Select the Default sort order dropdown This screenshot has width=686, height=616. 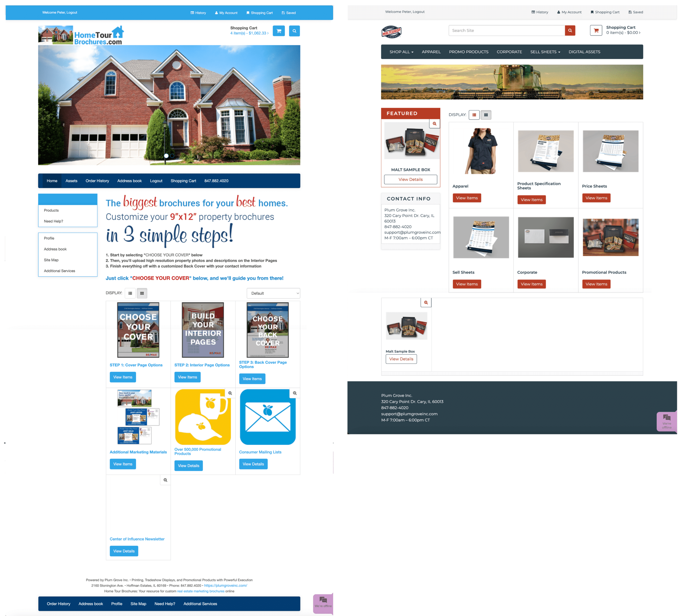click(x=273, y=293)
